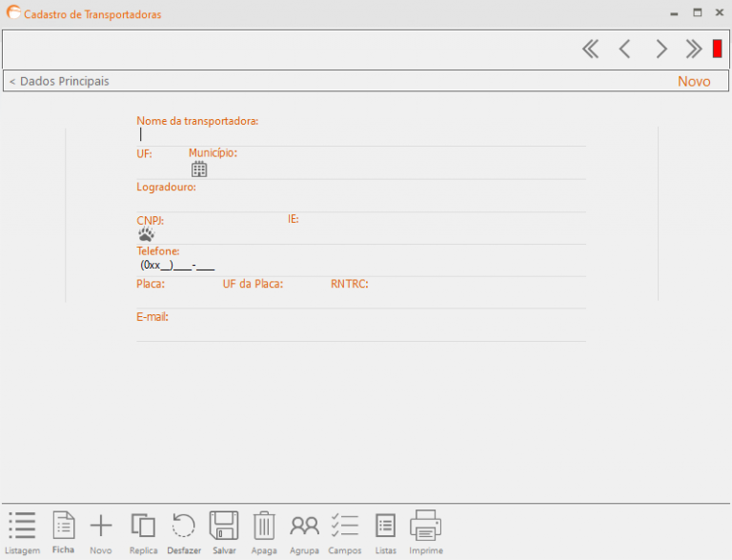The height and width of the screenshot is (560, 732).
Task: Go to first record double-left arrow
Action: (x=590, y=50)
